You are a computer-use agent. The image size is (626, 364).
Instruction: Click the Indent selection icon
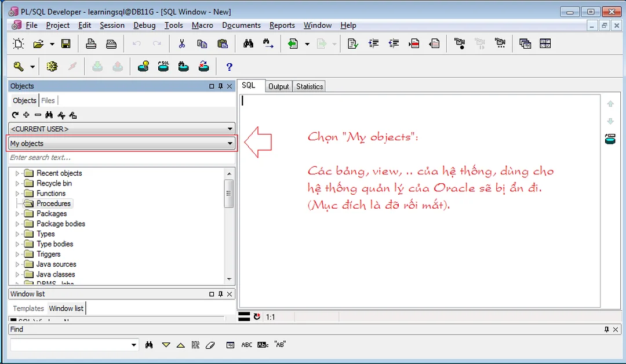[x=374, y=43]
